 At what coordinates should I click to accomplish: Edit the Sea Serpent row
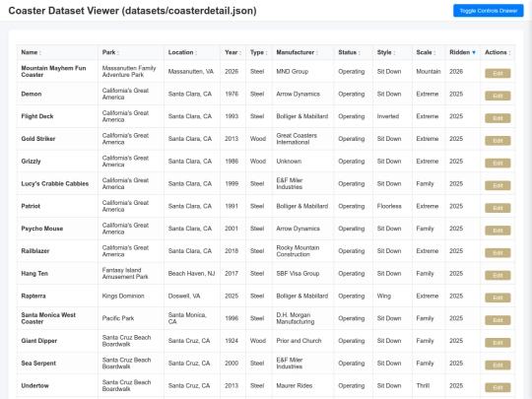pyautogui.click(x=498, y=366)
